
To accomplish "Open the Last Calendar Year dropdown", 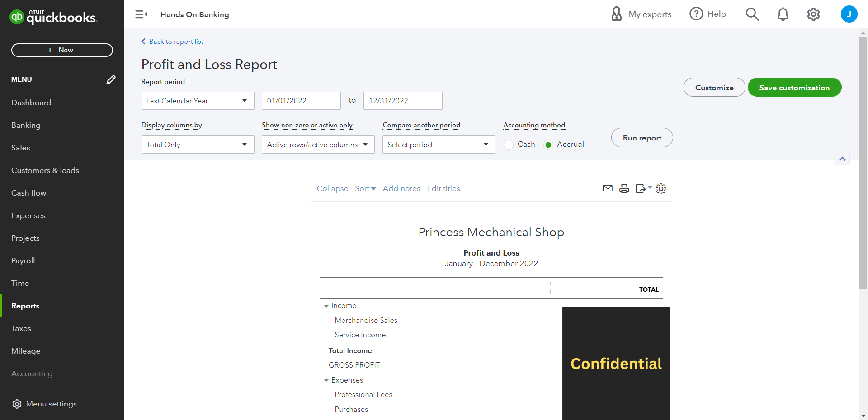I will [x=198, y=101].
